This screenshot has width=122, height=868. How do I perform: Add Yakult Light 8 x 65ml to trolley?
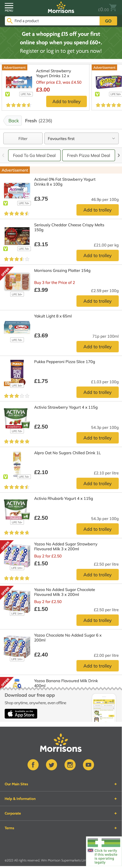coord(97,347)
